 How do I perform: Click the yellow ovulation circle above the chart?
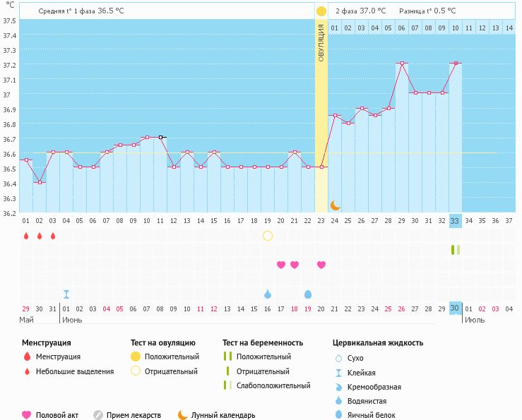pyautogui.click(x=321, y=11)
